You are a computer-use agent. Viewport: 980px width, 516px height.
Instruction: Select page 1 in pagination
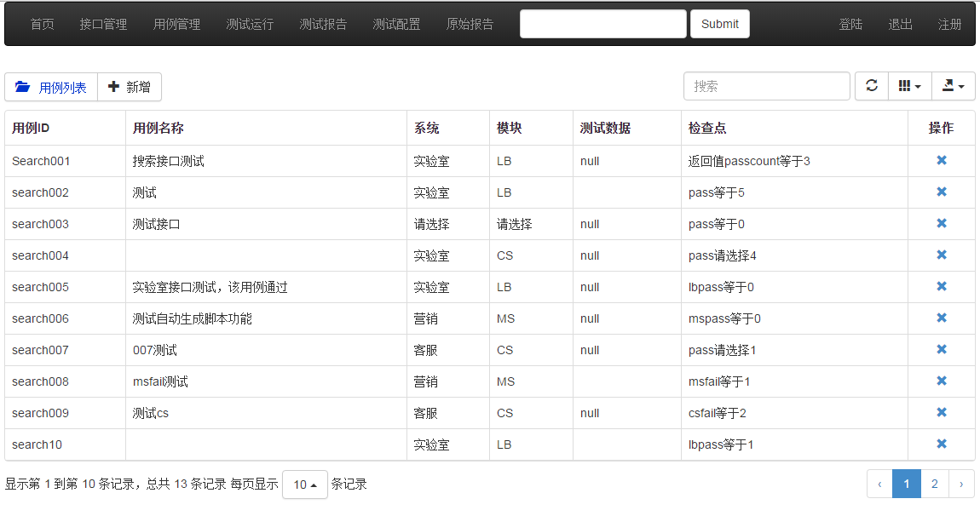point(906,484)
